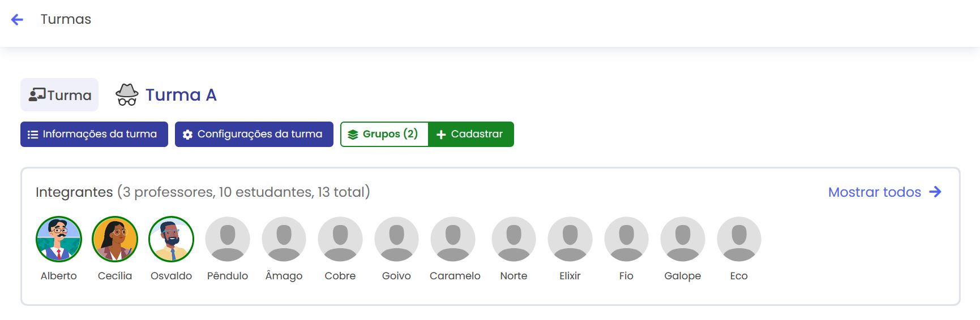Click the Âmago student avatar
This screenshot has height=320, width=980.
point(284,239)
